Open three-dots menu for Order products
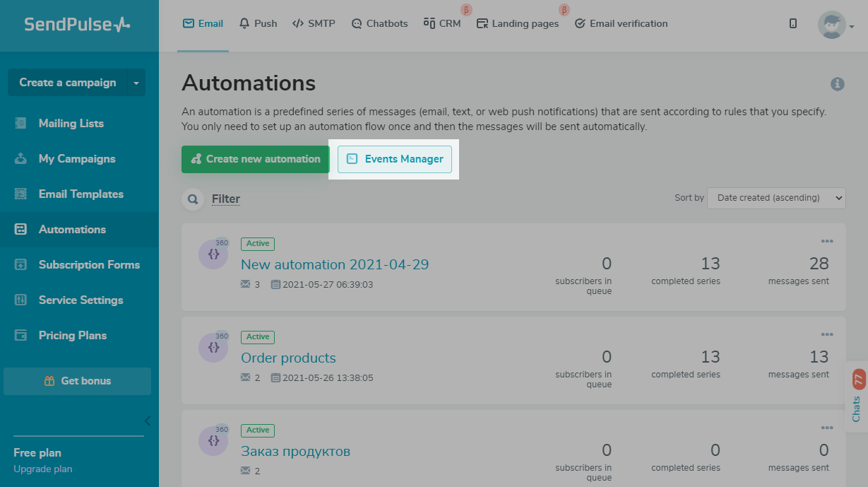The height and width of the screenshot is (487, 868). [827, 334]
